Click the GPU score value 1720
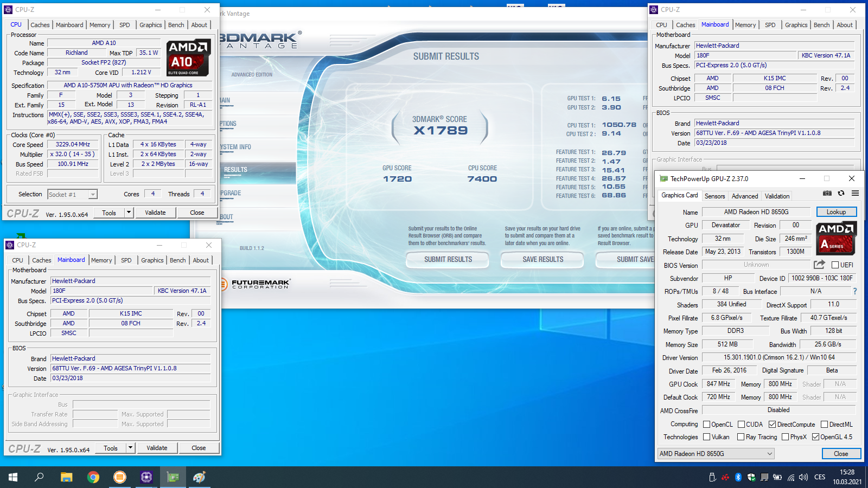The image size is (868, 488). click(x=398, y=179)
